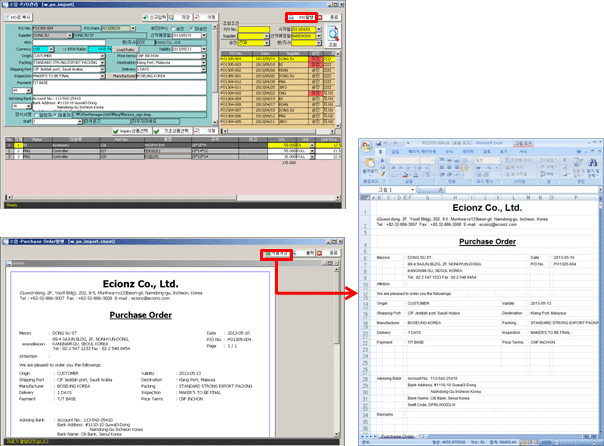Click the Paste icon in Excel ribbon

click(x=370, y=165)
